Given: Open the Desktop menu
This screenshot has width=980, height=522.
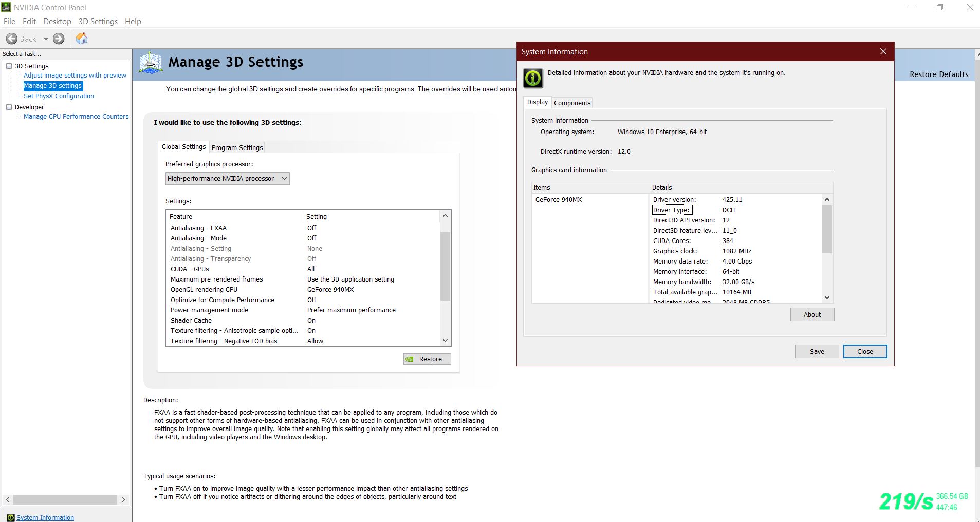Looking at the screenshot, I should click(57, 21).
